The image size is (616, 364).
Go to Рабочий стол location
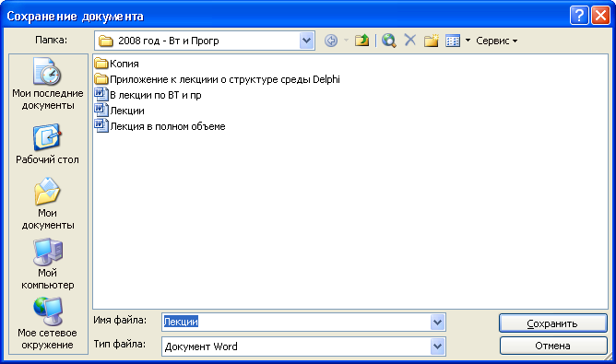(x=48, y=144)
